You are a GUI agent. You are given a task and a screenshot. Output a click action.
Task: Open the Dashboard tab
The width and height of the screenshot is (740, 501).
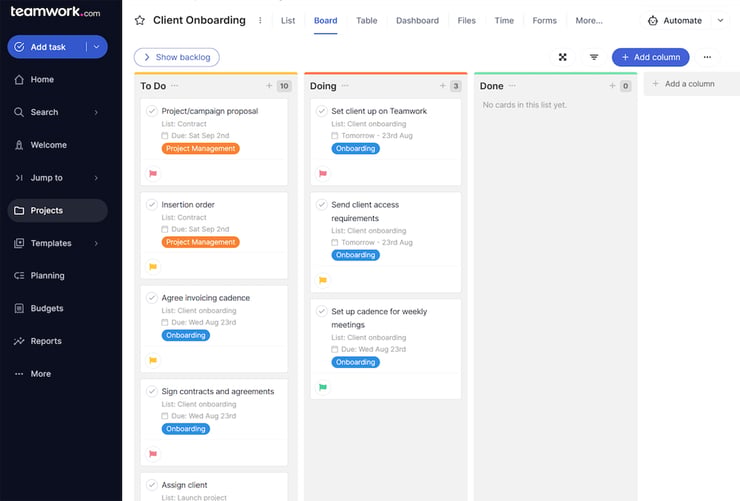pyautogui.click(x=417, y=20)
